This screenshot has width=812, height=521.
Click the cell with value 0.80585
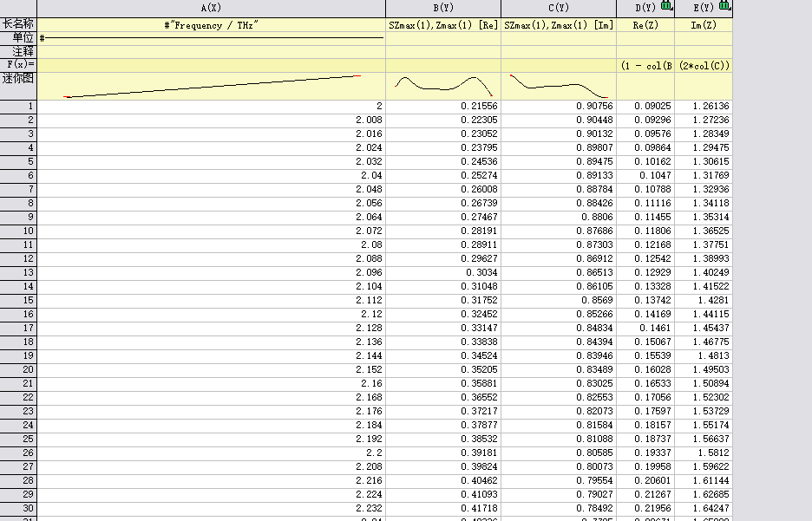coord(559,453)
